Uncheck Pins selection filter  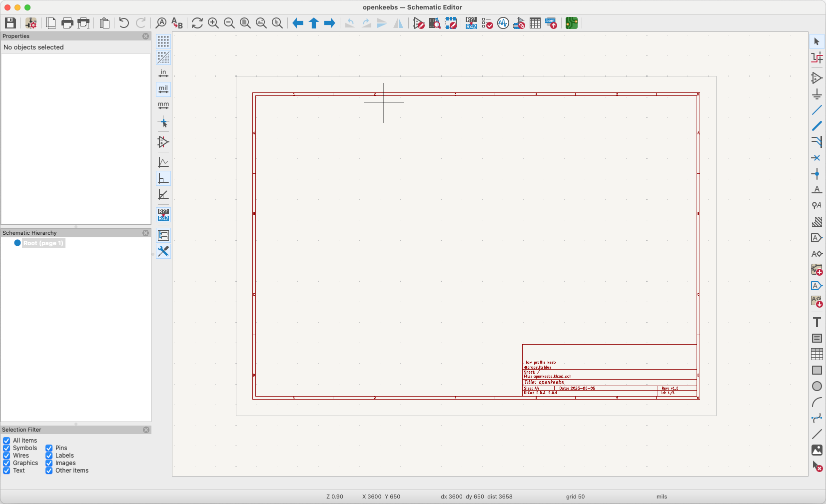pyautogui.click(x=49, y=448)
